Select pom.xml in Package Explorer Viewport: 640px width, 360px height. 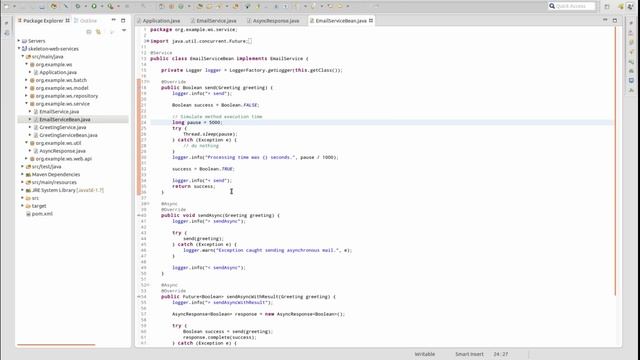(x=42, y=214)
